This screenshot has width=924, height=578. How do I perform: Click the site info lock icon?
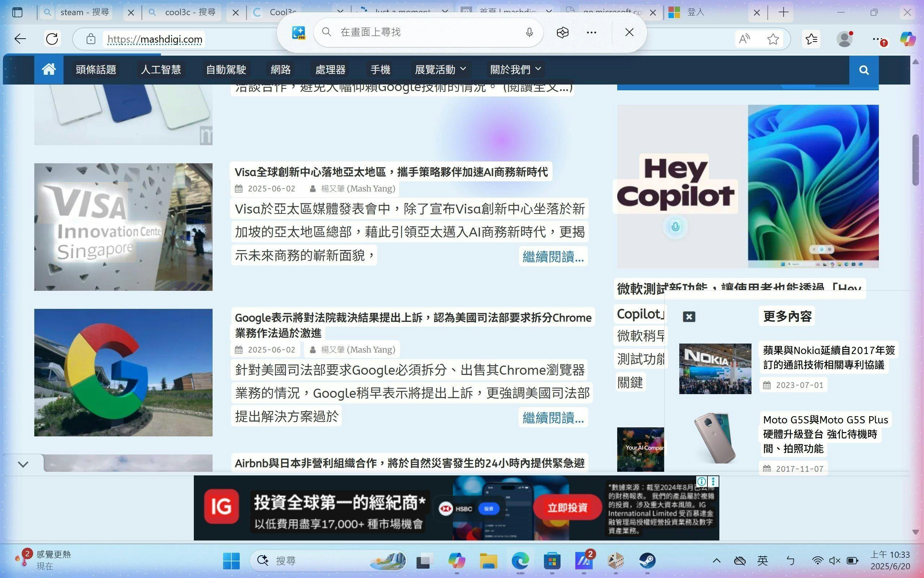tap(91, 39)
